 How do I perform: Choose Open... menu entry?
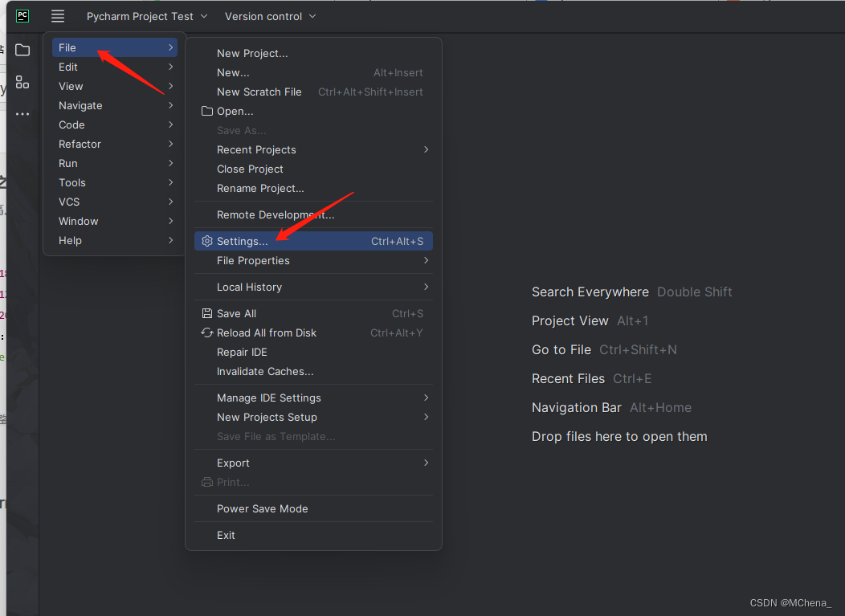(313, 111)
